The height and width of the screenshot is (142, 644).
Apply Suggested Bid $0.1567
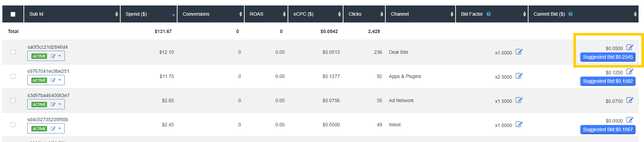(608, 129)
